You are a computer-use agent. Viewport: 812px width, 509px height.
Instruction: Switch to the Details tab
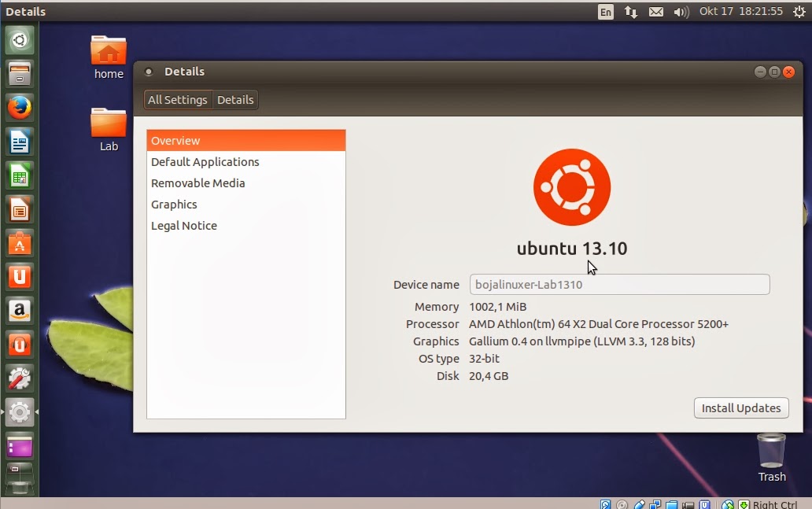[x=235, y=99]
